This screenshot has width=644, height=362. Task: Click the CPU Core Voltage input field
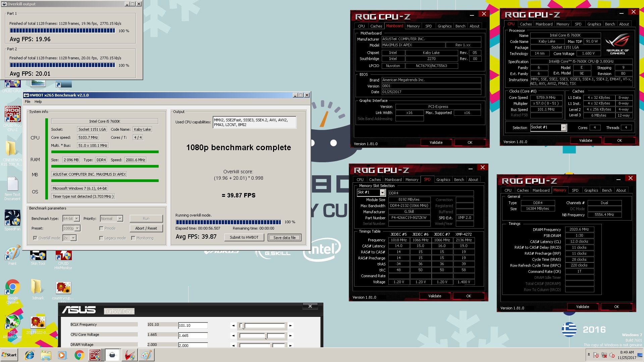tap(193, 336)
